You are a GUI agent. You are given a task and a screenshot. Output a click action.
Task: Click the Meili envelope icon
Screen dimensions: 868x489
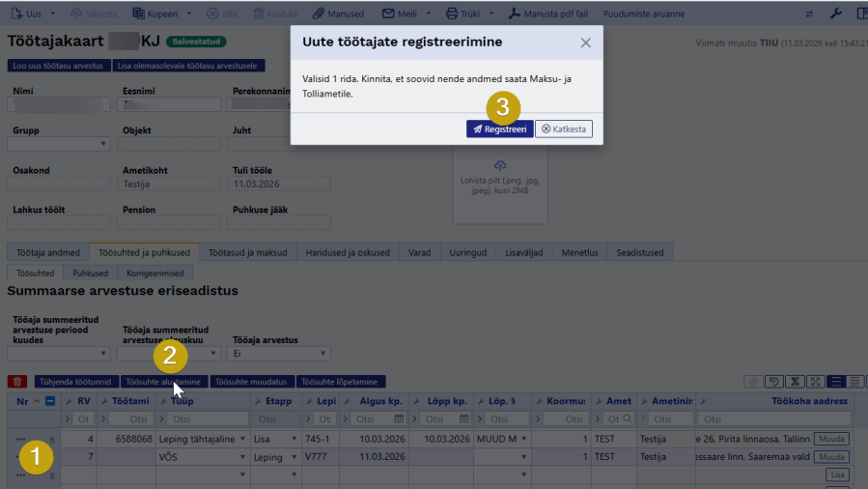tap(387, 14)
